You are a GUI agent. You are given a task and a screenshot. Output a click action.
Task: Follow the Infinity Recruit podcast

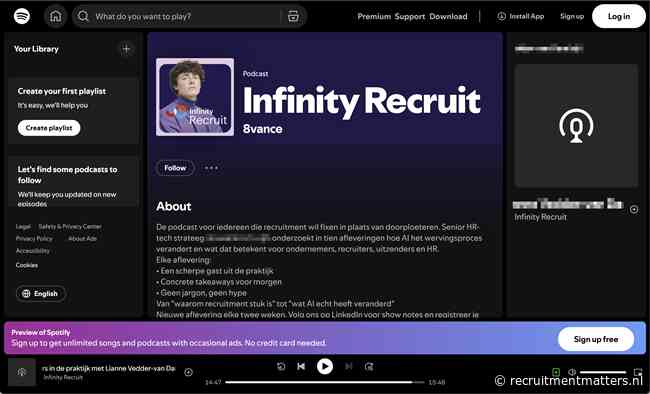pyautogui.click(x=175, y=168)
